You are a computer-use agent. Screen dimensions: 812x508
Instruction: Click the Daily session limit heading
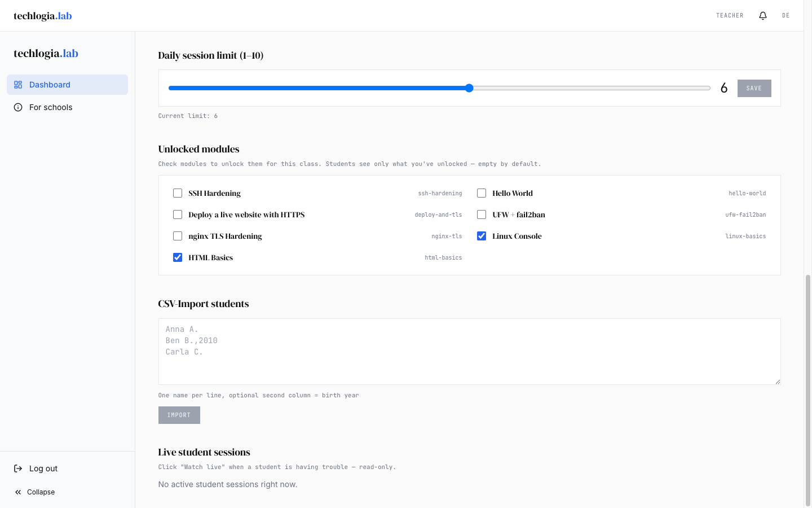pyautogui.click(x=211, y=55)
